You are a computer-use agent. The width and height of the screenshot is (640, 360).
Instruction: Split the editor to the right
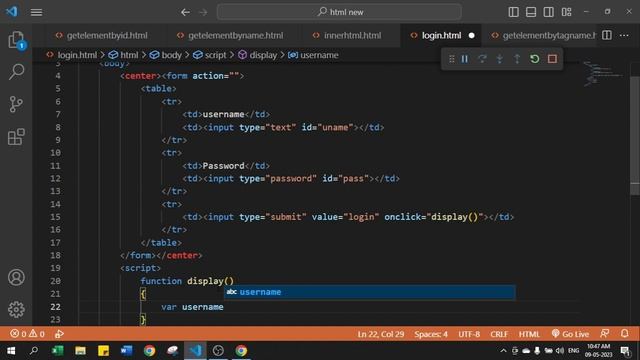coord(607,35)
